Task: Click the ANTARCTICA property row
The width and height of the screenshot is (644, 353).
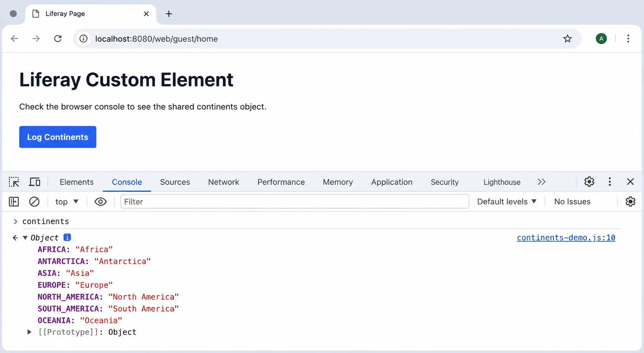Action: [94, 261]
